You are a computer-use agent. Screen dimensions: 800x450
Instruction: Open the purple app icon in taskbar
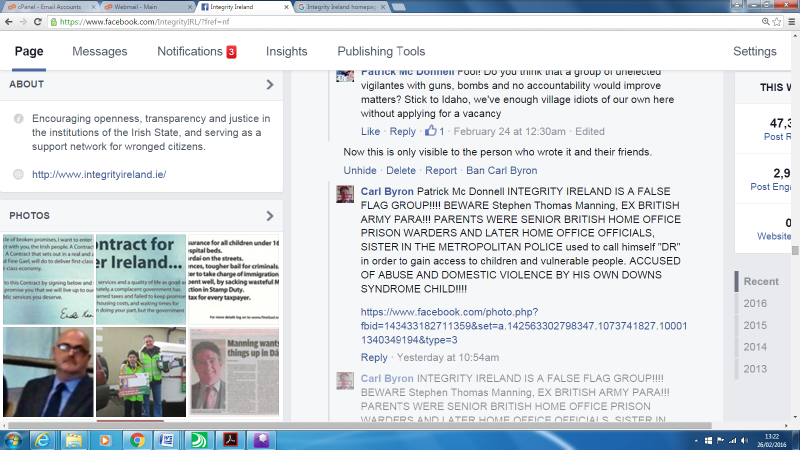pyautogui.click(x=261, y=440)
